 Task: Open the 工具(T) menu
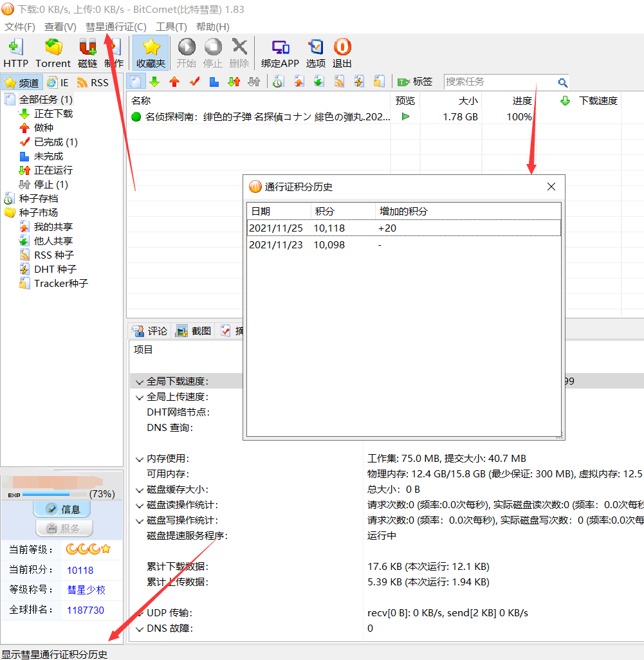tap(171, 27)
